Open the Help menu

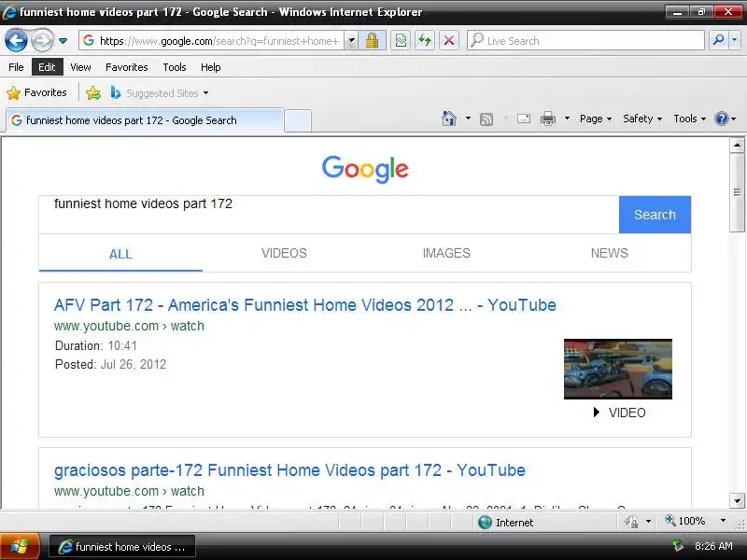point(211,67)
